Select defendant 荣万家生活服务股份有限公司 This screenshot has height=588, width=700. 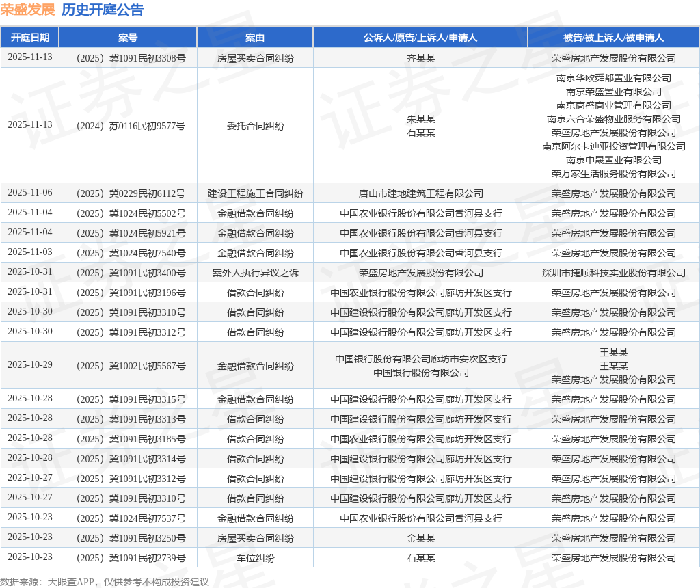[x=613, y=174]
